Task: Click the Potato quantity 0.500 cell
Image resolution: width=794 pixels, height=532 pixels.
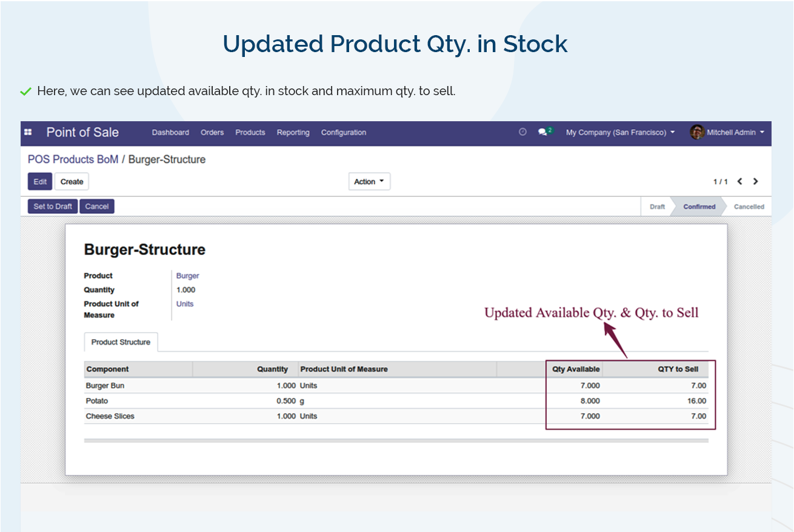Action: pyautogui.click(x=286, y=401)
